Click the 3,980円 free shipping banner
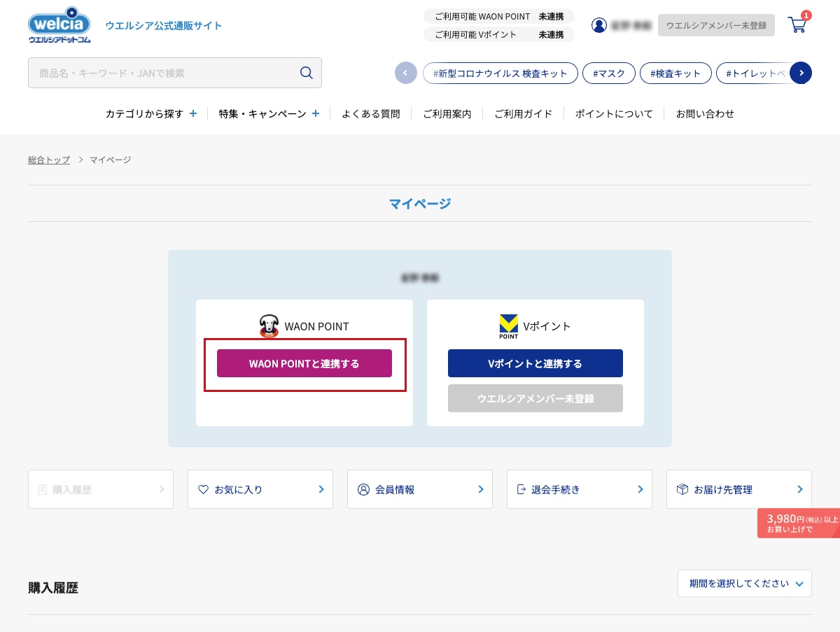The width and height of the screenshot is (840, 632). [x=799, y=523]
